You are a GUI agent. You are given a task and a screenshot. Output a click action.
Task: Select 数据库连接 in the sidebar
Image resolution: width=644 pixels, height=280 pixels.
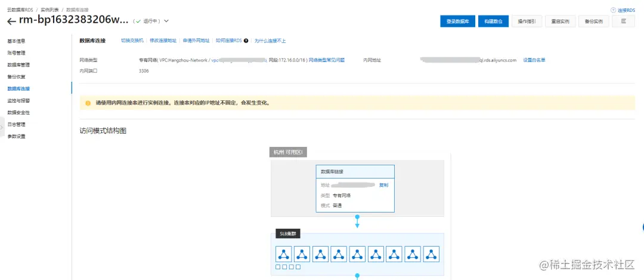(18, 89)
